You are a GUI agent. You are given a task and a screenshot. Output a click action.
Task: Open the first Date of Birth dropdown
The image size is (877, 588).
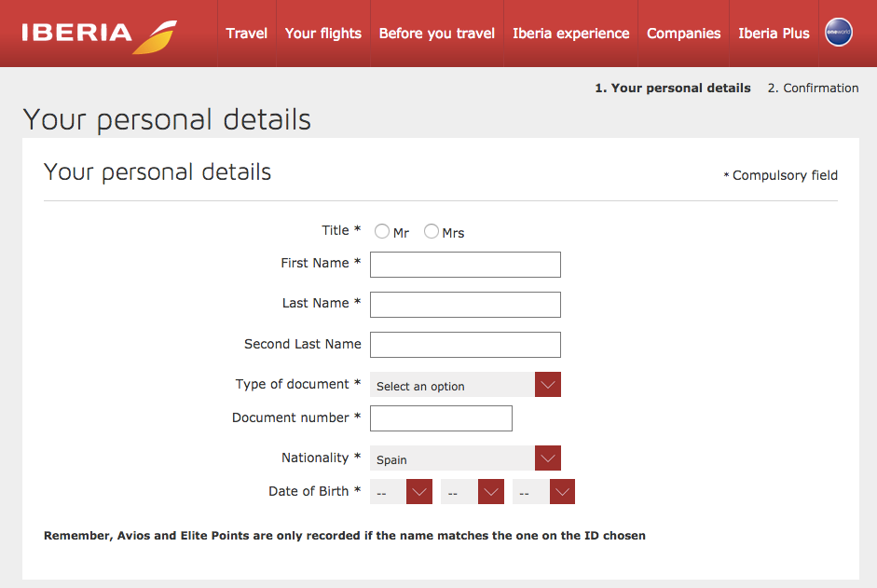click(x=401, y=491)
